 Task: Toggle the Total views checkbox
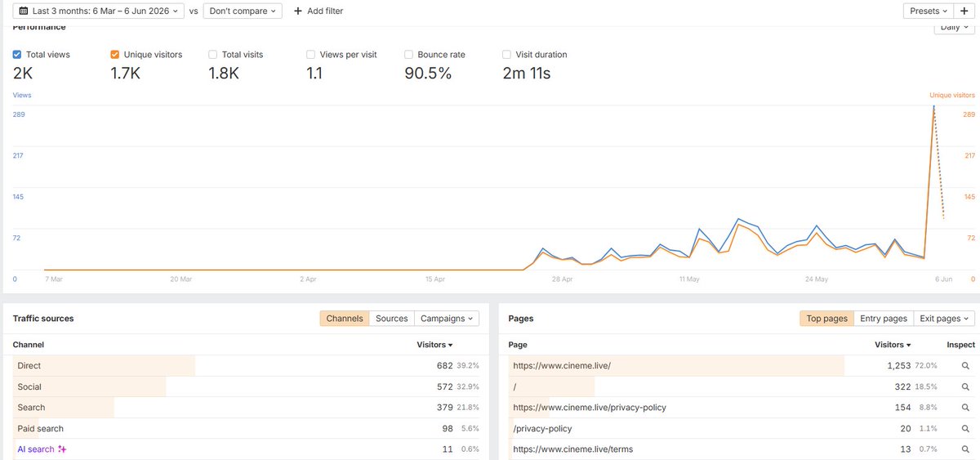(18, 55)
